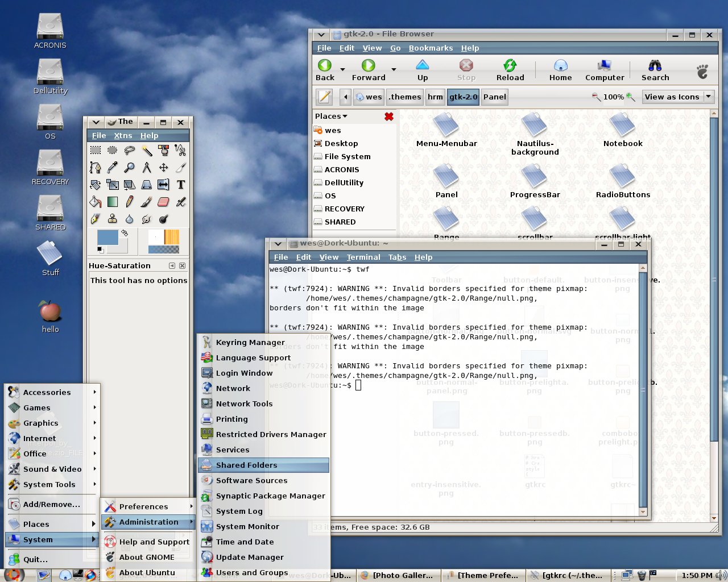Select the Rotate tool in GIMP toolbox
The height and width of the screenshot is (582, 728).
pos(96,185)
